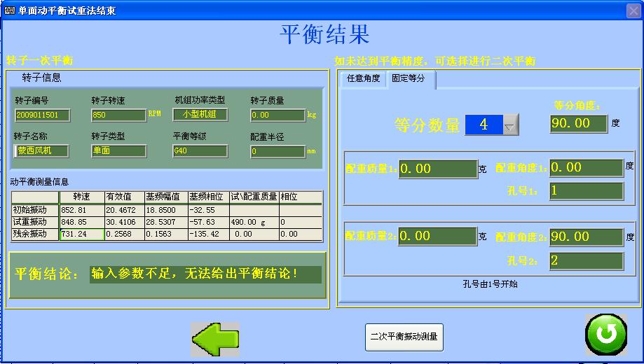Click the 转子编号 field 2009011501
This screenshot has height=364, width=644.
(x=42, y=115)
